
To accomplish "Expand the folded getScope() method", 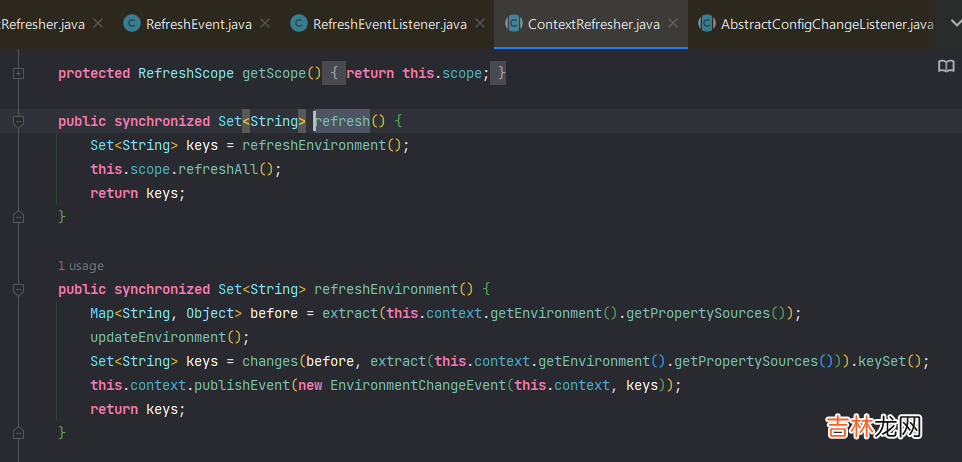I will point(18,73).
